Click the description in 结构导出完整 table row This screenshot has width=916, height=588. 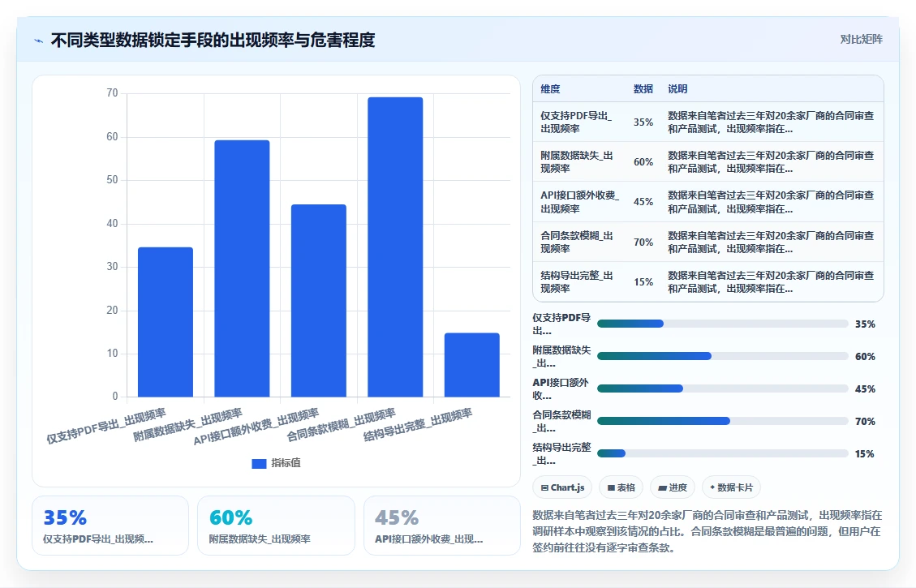771,281
